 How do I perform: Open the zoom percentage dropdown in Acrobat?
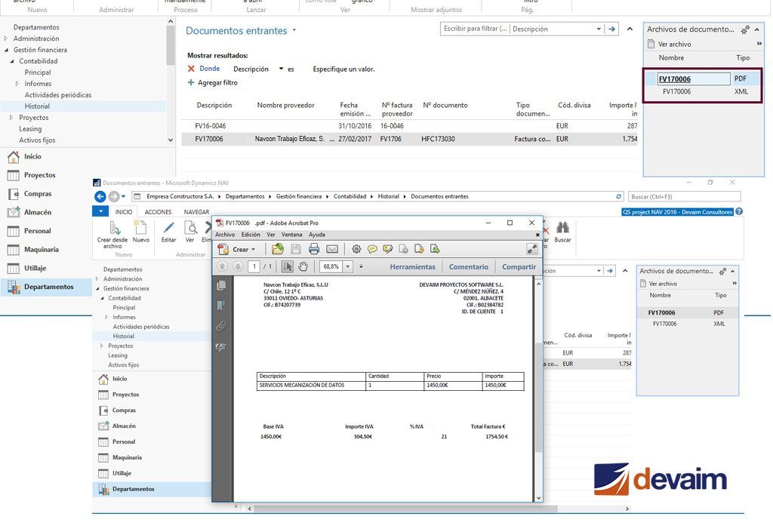(347, 266)
